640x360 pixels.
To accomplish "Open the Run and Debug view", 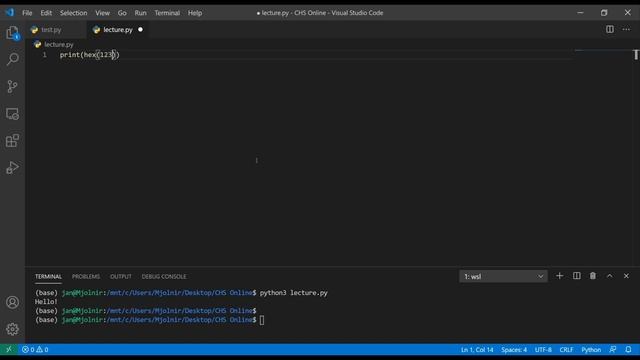I will (12, 168).
